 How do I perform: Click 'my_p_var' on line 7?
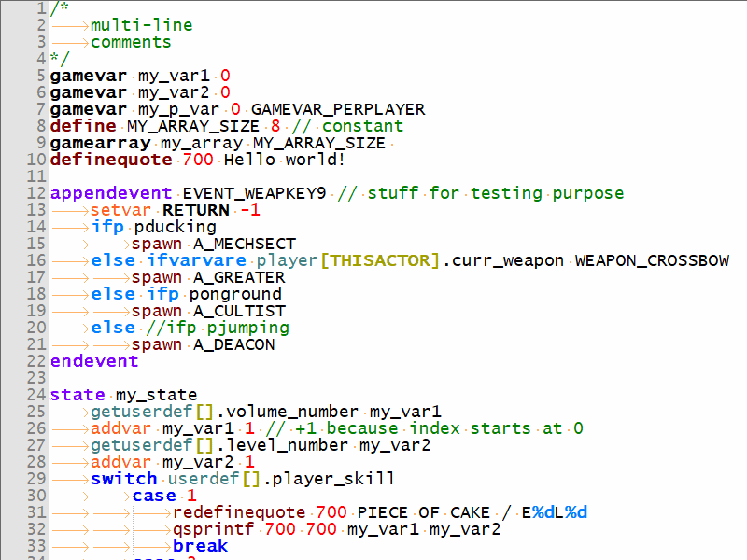click(179, 109)
